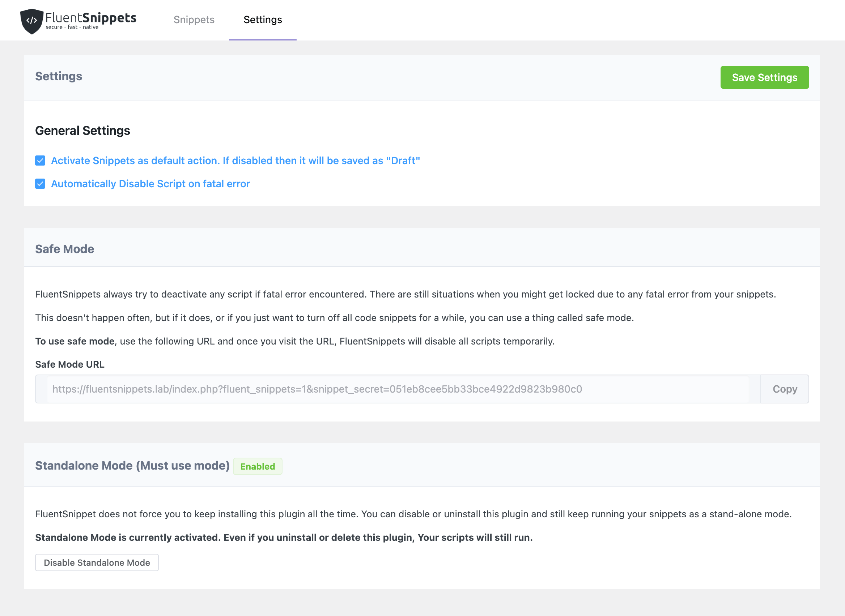
Task: Switch to the Settings tab
Action: (x=263, y=20)
